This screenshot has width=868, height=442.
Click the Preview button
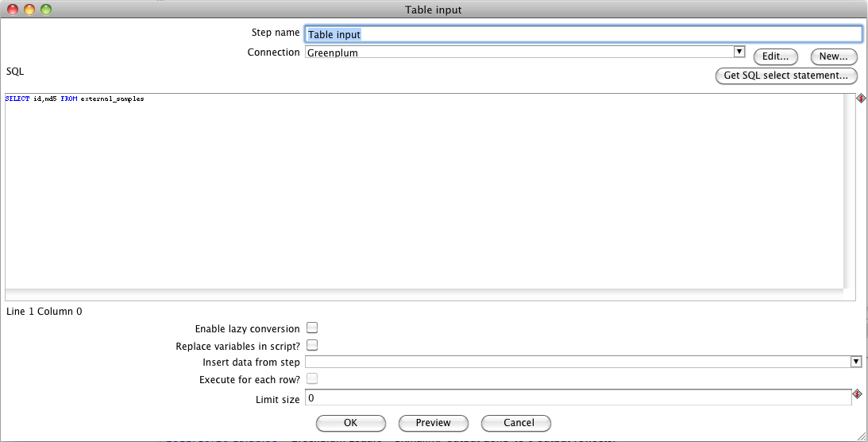click(433, 423)
